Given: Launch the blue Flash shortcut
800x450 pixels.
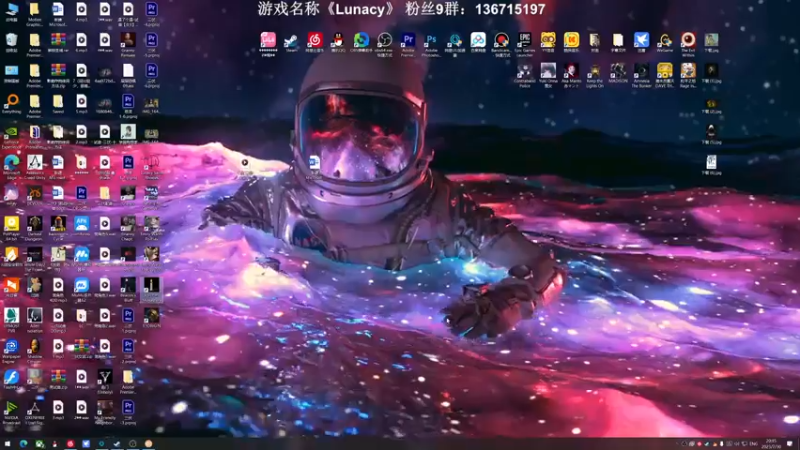Looking at the screenshot, I should [x=11, y=380].
